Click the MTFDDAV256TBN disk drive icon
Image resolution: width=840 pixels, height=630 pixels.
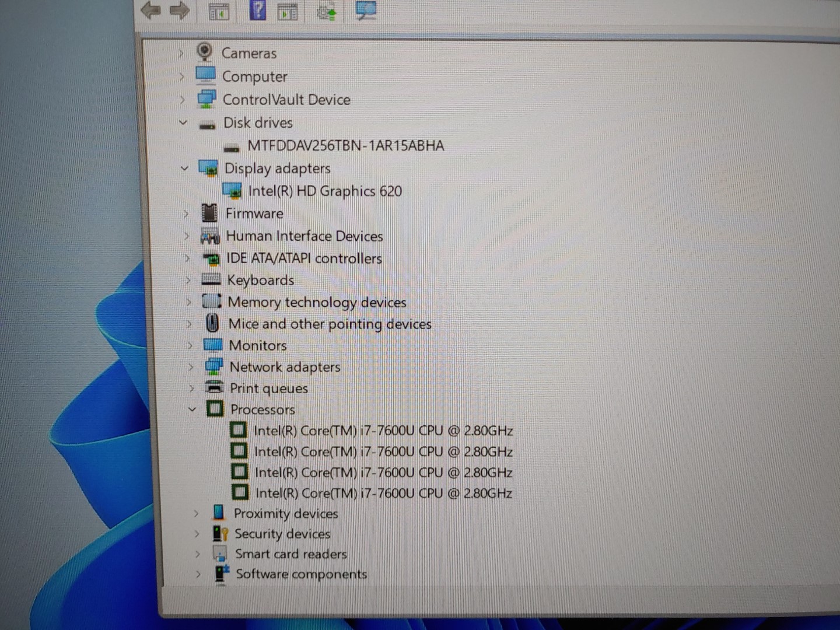(x=232, y=148)
